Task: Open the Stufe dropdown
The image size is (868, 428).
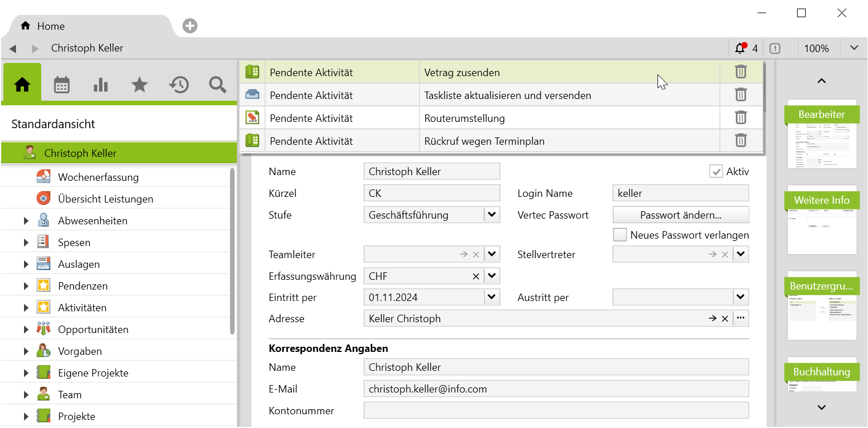Action: tap(492, 215)
